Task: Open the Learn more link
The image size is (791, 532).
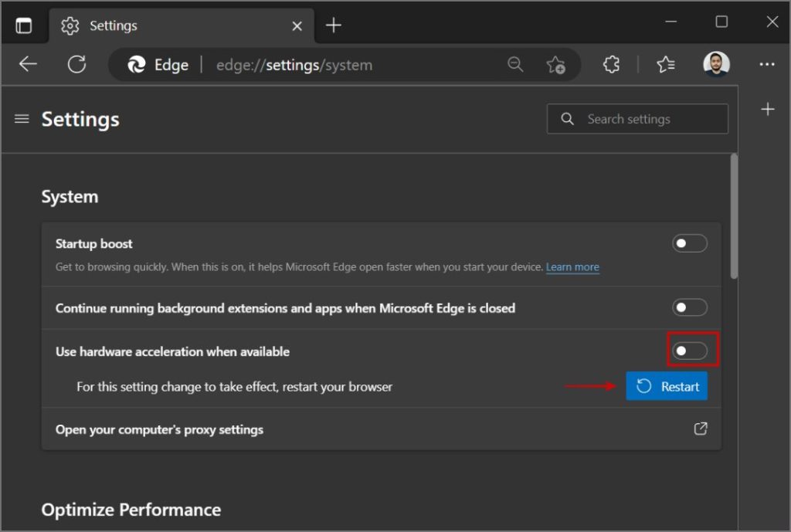Action: coord(572,266)
